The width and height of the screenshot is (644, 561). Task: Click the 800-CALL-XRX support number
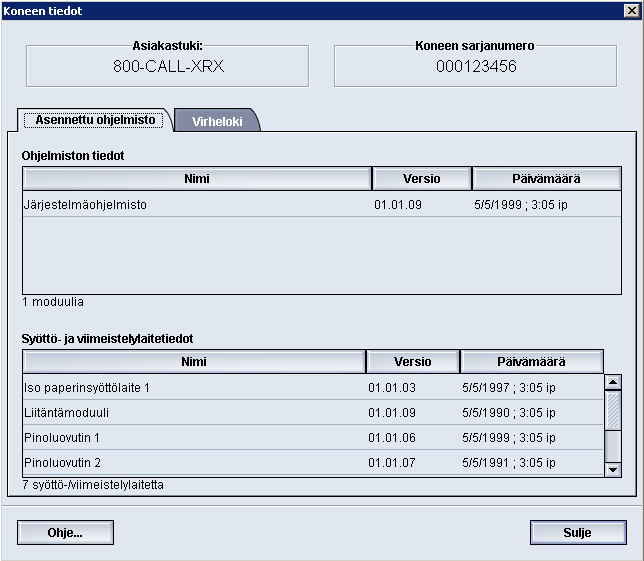click(168, 66)
